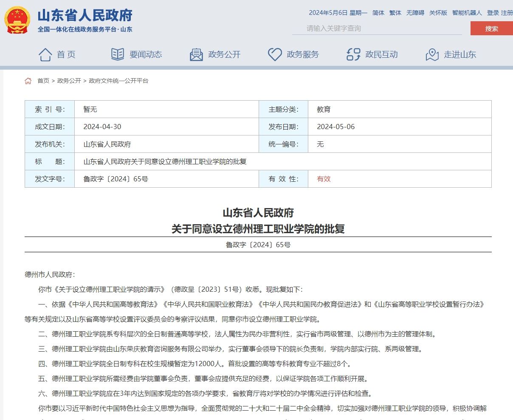Screen dimensions: 513x420
Task: Click the 登录 link
Action: 493,13
